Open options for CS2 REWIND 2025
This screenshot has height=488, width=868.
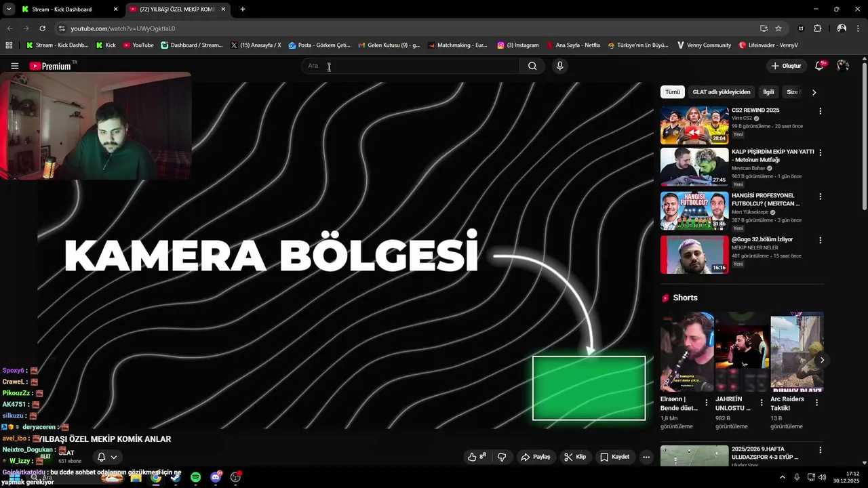[820, 111]
